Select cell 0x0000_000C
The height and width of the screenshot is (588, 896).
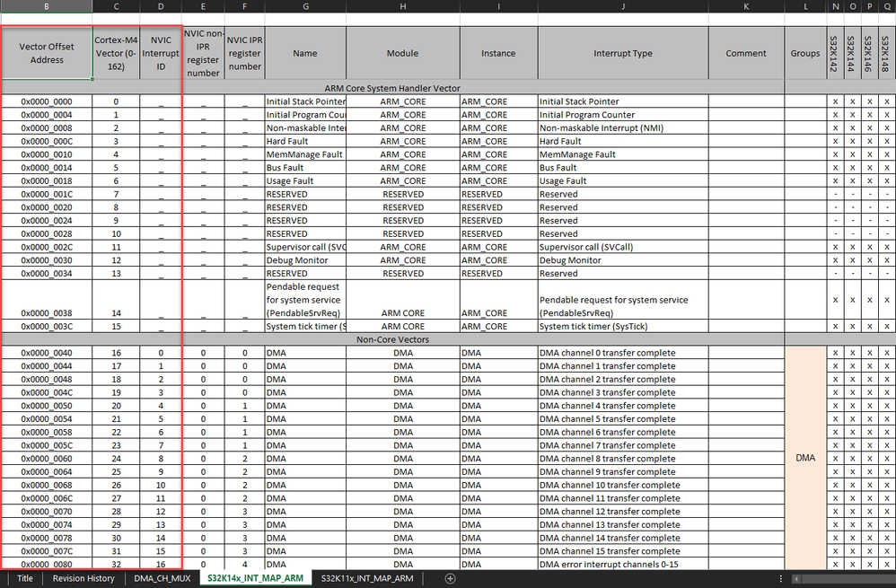click(47, 141)
